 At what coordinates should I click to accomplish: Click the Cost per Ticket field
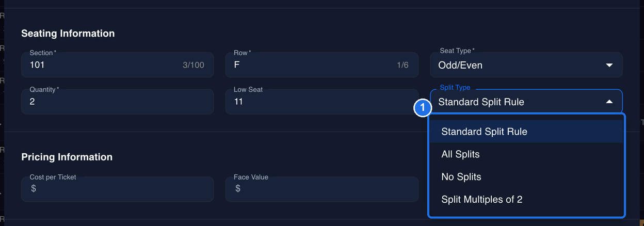coord(118,189)
